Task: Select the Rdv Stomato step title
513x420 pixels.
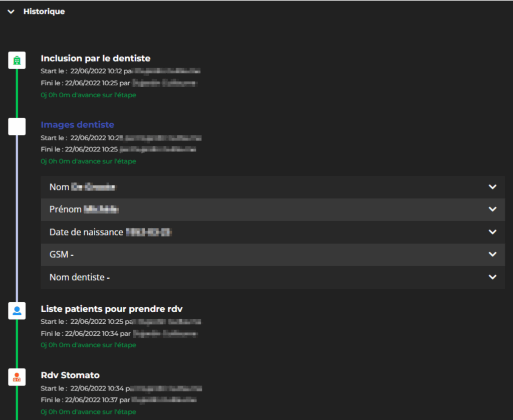Action: coord(70,375)
